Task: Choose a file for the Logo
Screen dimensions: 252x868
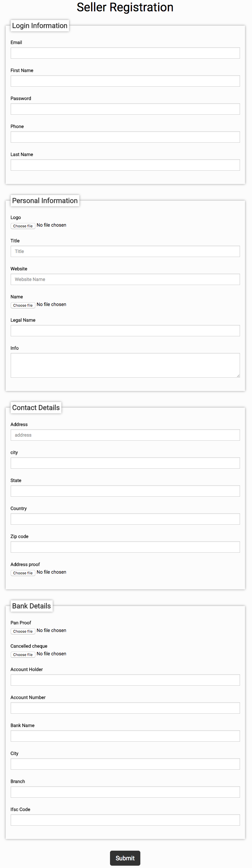Action: [x=23, y=226]
